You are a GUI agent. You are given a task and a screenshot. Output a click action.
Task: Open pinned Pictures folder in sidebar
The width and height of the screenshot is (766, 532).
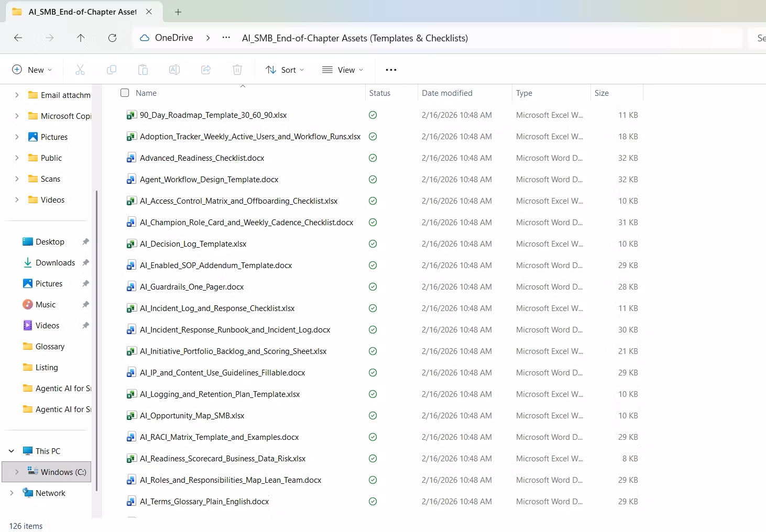49,284
